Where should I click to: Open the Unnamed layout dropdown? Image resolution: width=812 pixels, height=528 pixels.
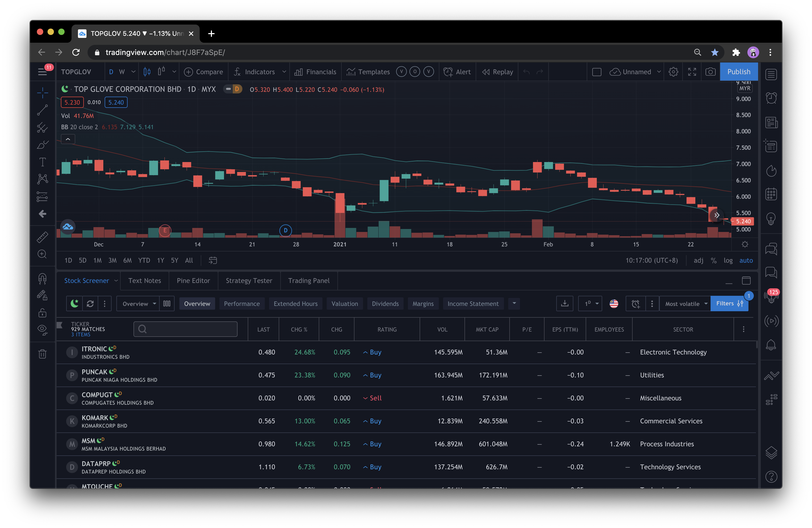tap(659, 72)
